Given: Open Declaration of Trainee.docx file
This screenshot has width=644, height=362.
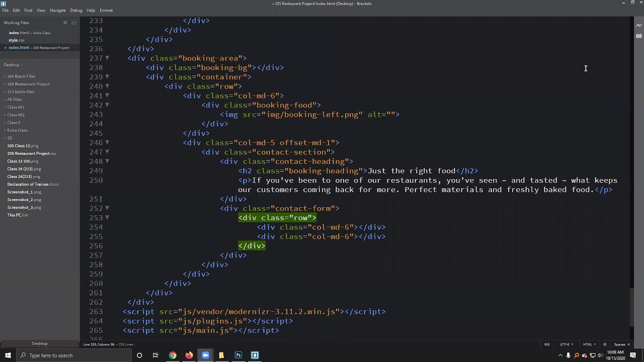Looking at the screenshot, I should 33,184.
